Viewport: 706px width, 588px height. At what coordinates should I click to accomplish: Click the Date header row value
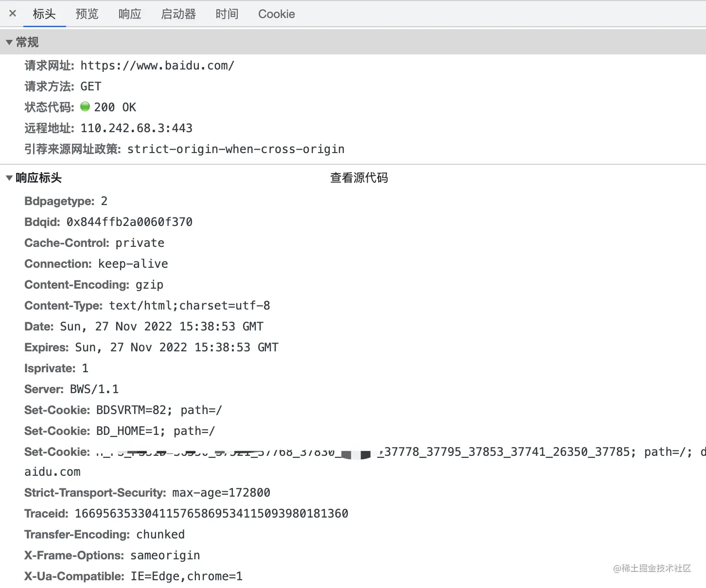click(162, 327)
